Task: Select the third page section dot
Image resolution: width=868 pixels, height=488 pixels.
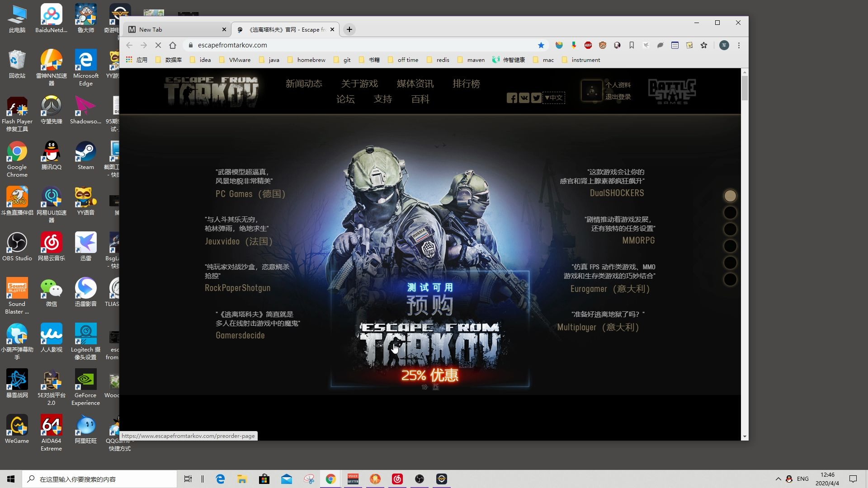Action: click(730, 229)
